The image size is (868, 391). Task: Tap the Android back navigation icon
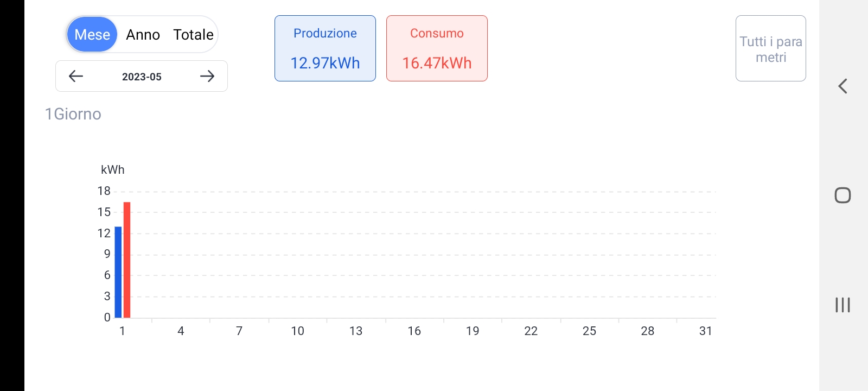(843, 86)
